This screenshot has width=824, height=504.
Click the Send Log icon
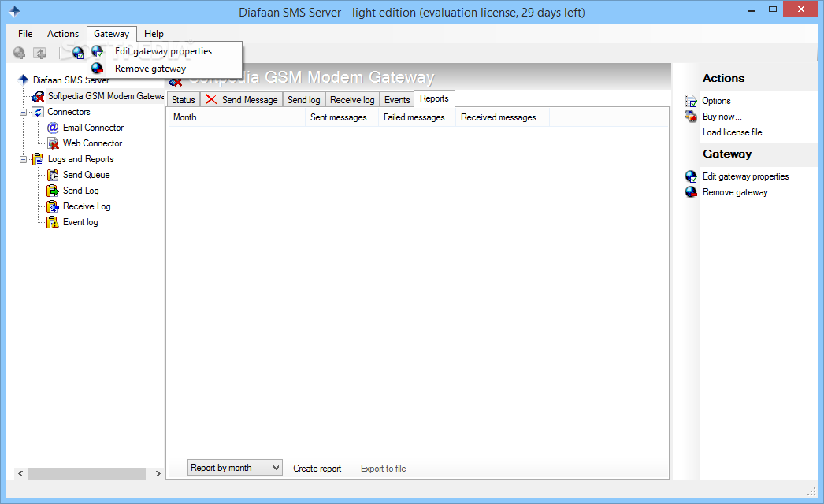[53, 191]
